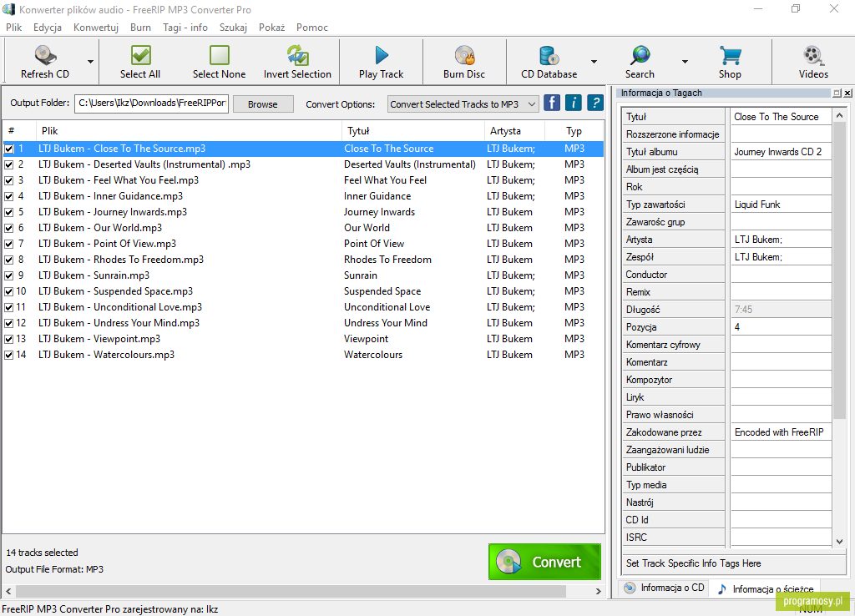Float the Informacja o Tagach panel
855x616 pixels.
[837, 93]
